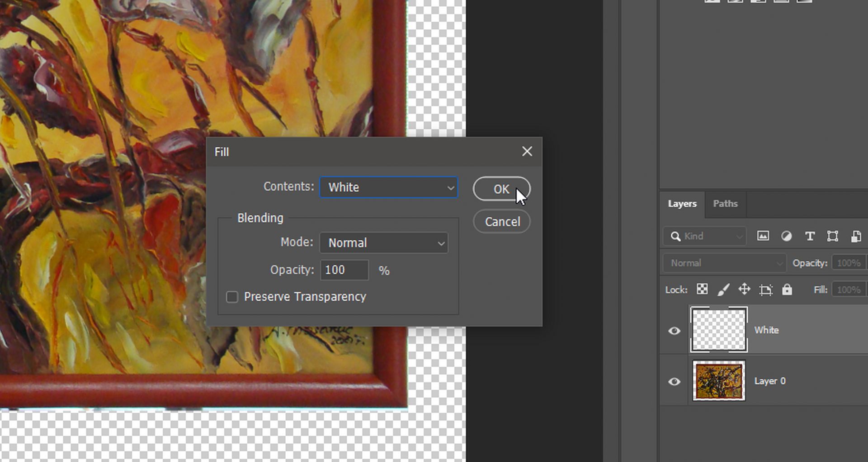Click the Fill dialog title

pyautogui.click(x=222, y=152)
